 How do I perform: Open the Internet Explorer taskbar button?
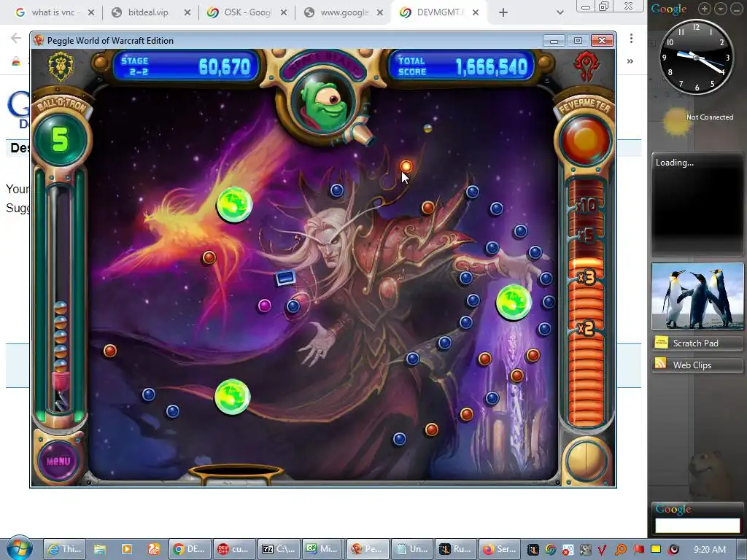[x=65, y=549]
